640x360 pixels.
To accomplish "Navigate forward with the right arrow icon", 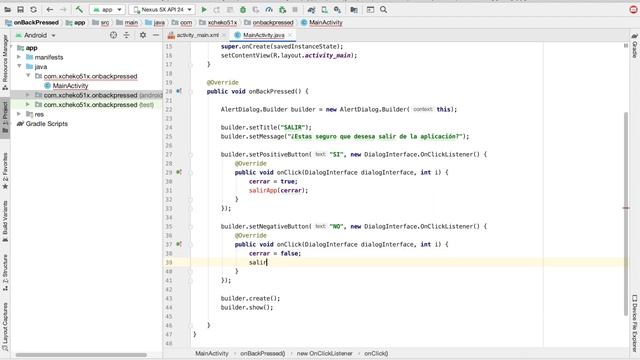I will (x=63, y=9).
